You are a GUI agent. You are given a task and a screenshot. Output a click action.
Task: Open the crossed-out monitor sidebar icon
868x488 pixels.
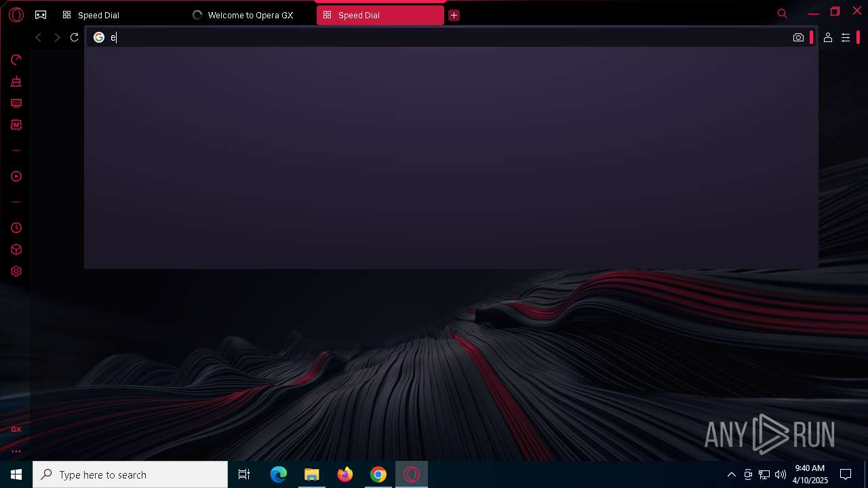click(x=16, y=103)
